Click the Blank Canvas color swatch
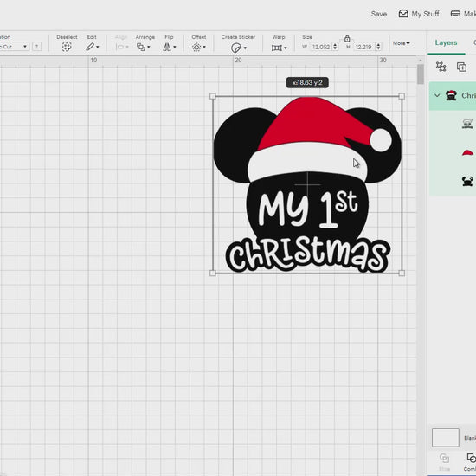The width and height of the screenshot is (476, 476). tap(446, 437)
